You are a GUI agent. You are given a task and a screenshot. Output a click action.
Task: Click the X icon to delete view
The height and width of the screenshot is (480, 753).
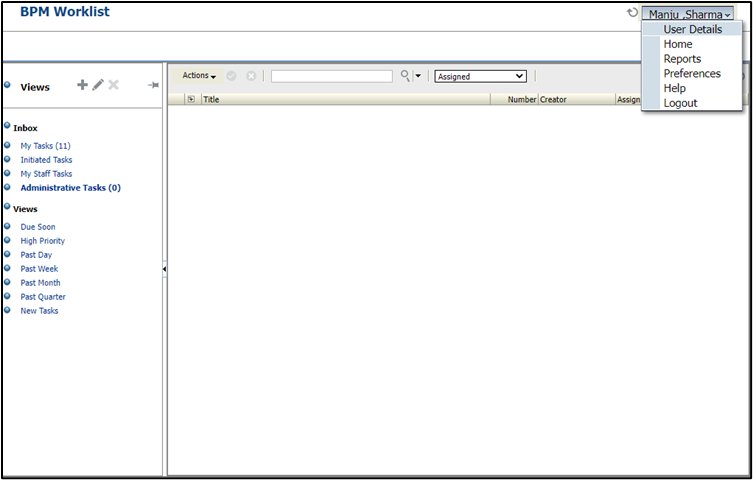[x=113, y=85]
